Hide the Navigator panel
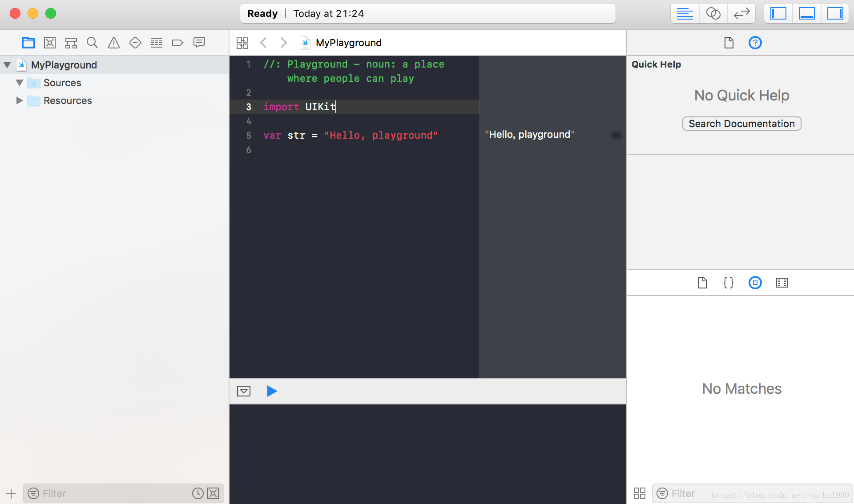This screenshot has height=504, width=854. click(778, 14)
